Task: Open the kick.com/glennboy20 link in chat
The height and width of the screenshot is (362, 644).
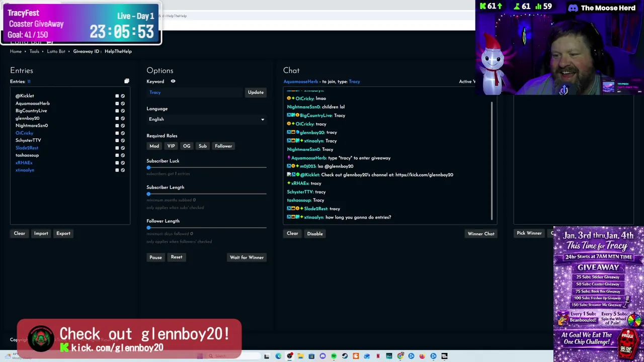Action: coord(424,174)
